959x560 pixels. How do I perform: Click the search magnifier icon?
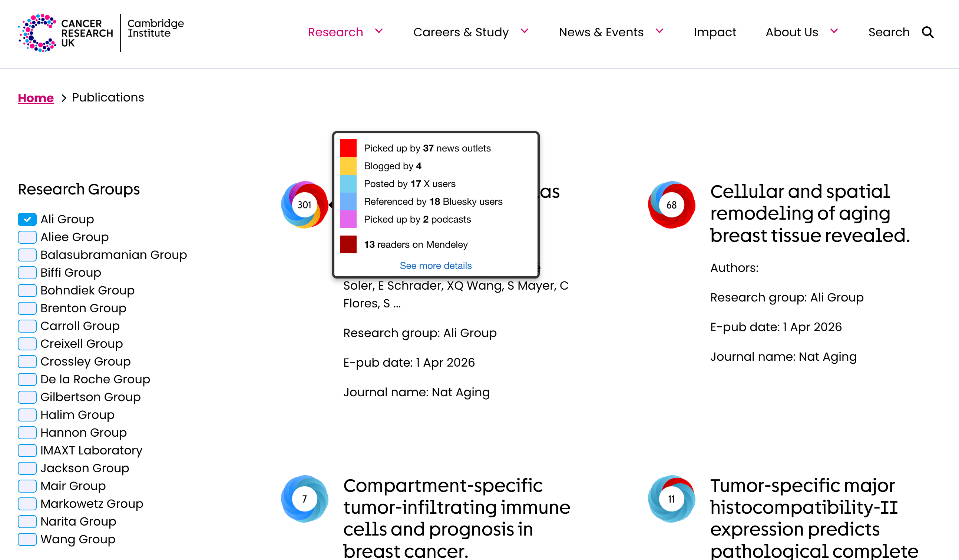tap(927, 32)
